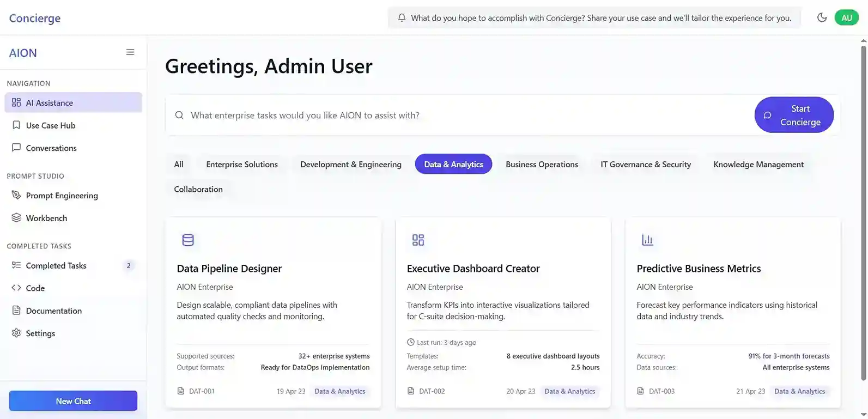Open the Conversations page
Screen dimensions: 868x419
pos(73,148)
